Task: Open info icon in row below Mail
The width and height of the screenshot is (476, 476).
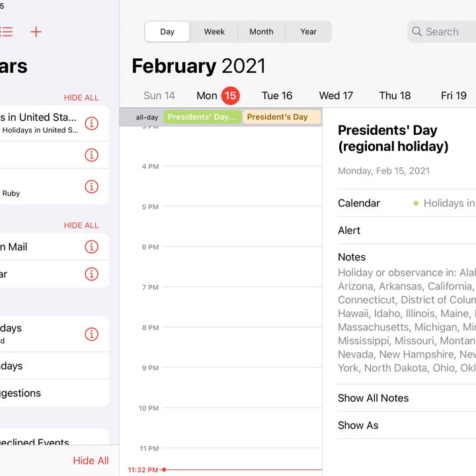Action: pyautogui.click(x=91, y=274)
